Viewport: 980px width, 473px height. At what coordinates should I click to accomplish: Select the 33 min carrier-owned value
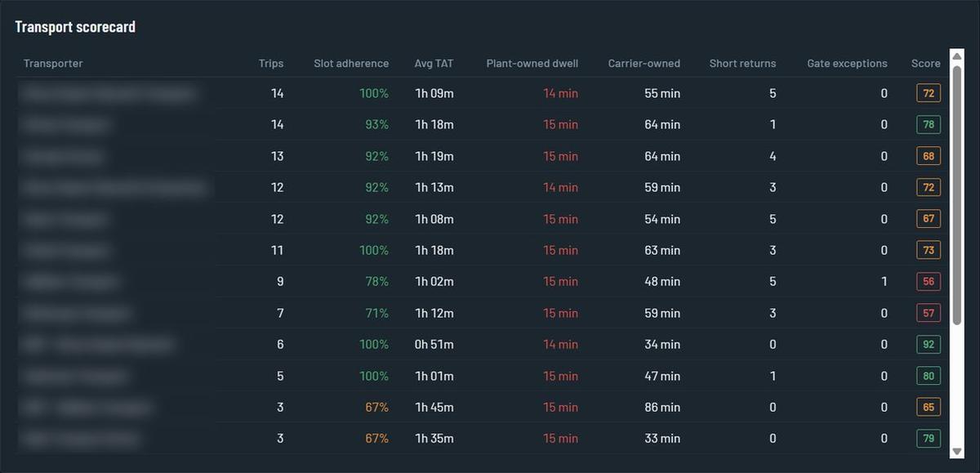[x=662, y=439]
